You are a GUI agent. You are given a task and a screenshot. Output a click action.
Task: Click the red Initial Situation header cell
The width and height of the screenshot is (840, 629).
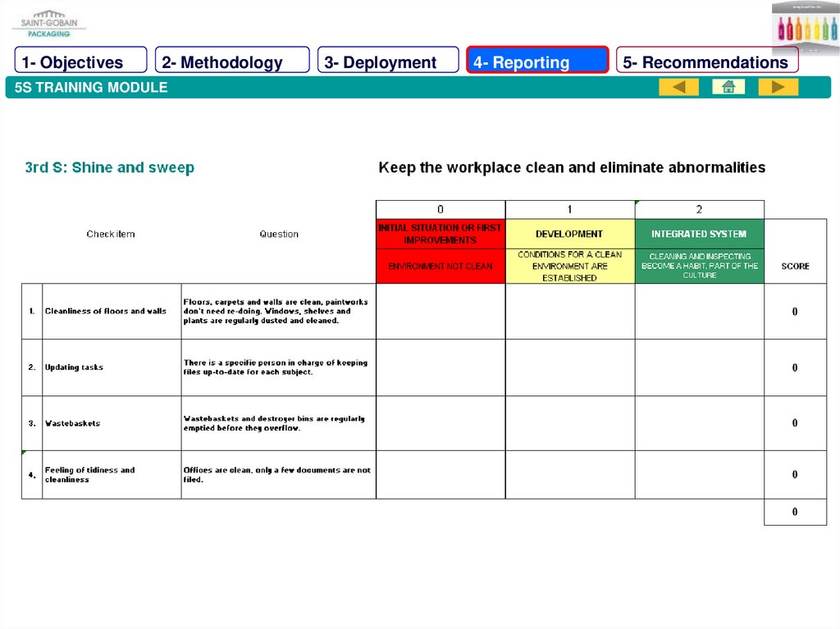click(x=441, y=234)
